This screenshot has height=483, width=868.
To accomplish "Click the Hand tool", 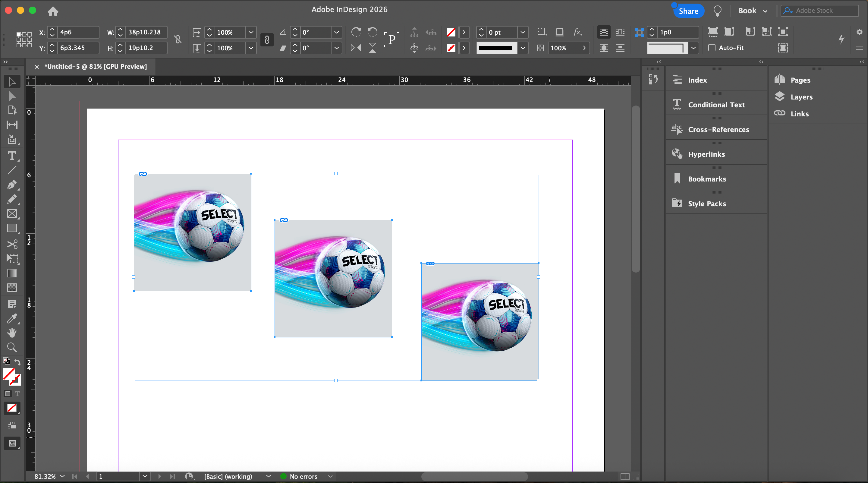I will pyautogui.click(x=12, y=333).
